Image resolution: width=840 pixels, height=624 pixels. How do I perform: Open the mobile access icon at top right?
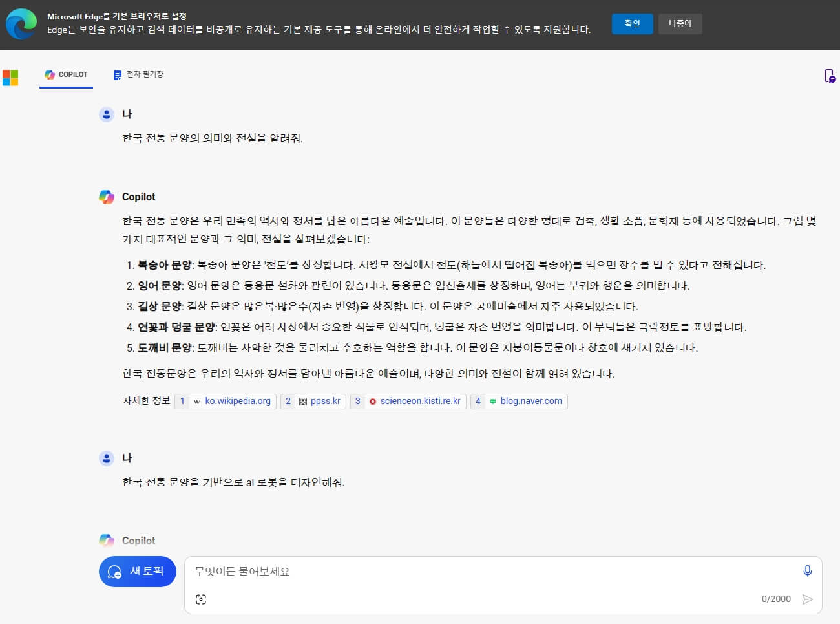point(830,76)
